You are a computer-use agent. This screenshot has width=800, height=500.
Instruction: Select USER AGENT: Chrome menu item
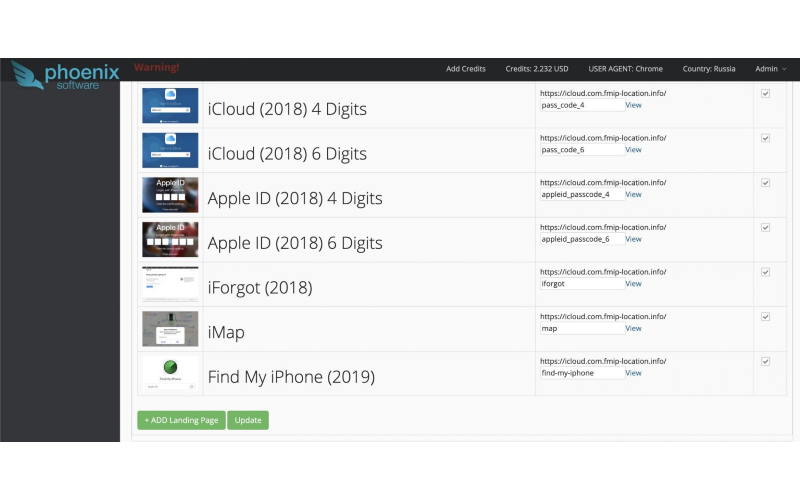click(x=626, y=69)
